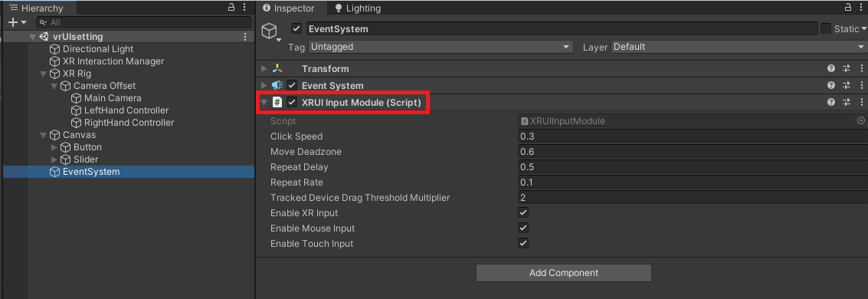Screen dimensions: 868x299
Task: Open the Inspector panel options menu
Action: [x=861, y=8]
